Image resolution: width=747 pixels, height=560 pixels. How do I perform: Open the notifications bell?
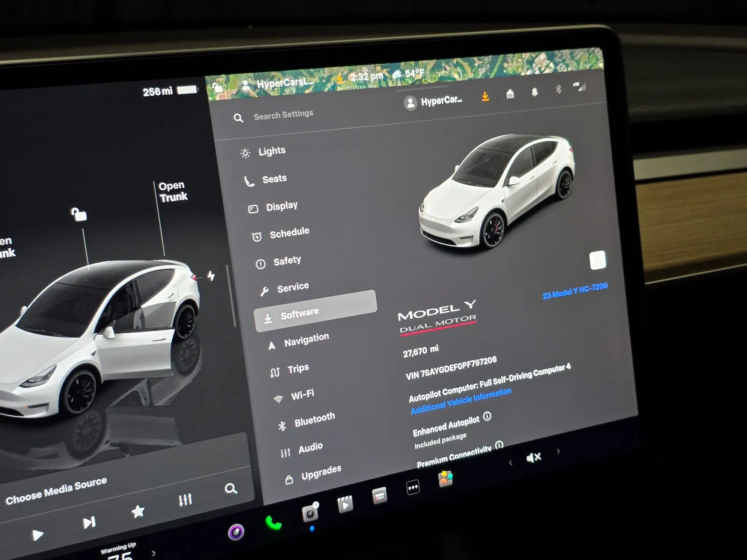coord(535,92)
